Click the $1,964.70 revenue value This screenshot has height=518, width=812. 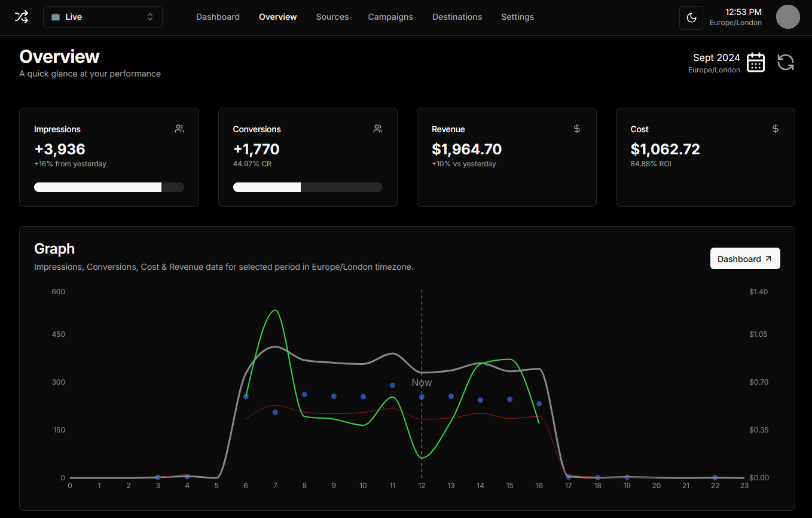click(x=467, y=149)
